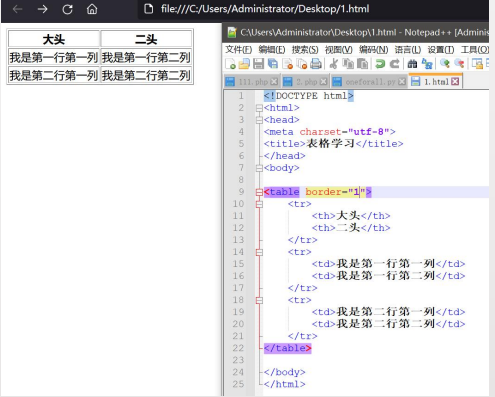The image size is (495, 397).
Task: Click the Zoom In magnifier icon
Action: coord(444,63)
